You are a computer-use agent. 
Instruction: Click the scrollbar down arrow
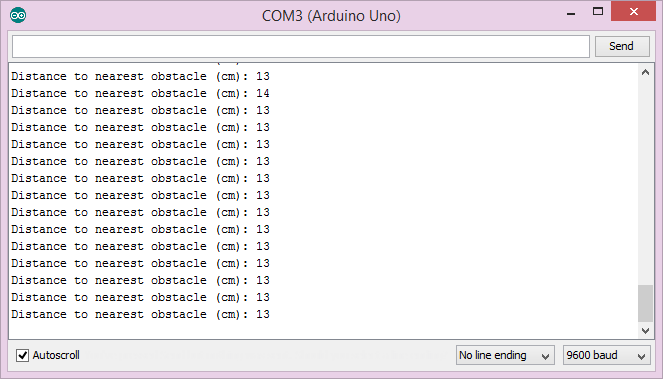tap(645, 330)
